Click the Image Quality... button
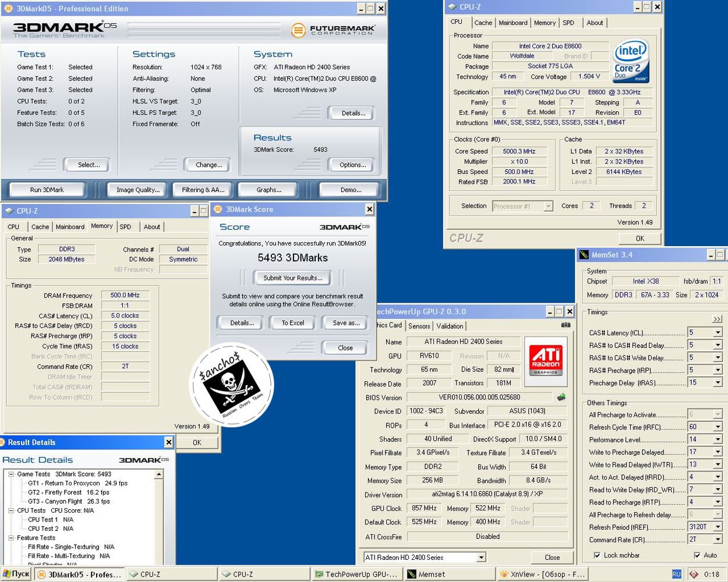The height and width of the screenshot is (582, 728). [x=137, y=190]
